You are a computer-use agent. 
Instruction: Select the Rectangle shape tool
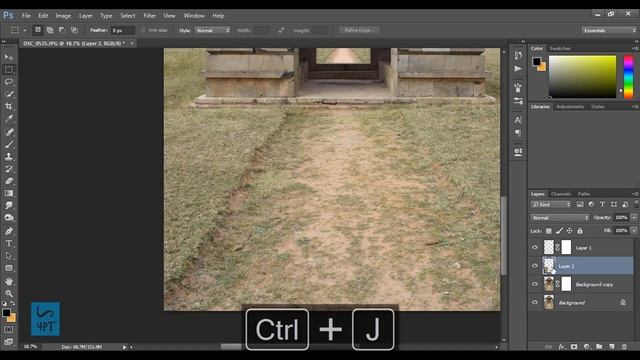click(9, 268)
